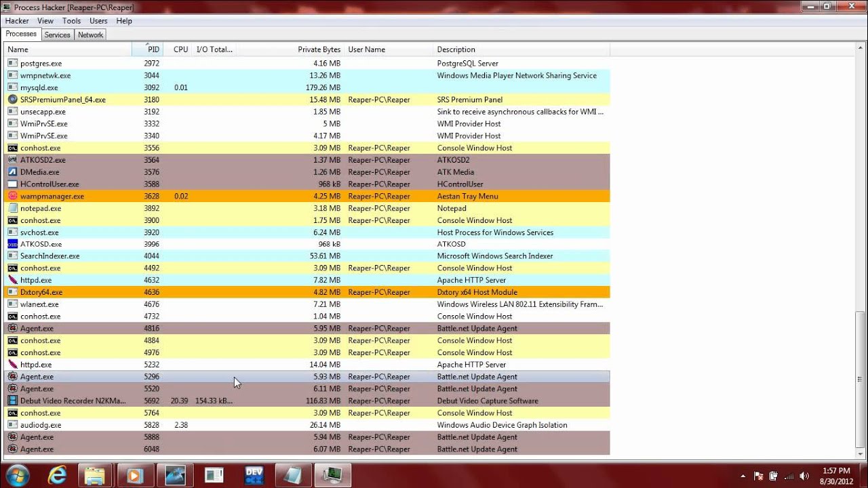Select the wampmanager.exe icon
The width and height of the screenshot is (868, 488).
[x=12, y=196]
